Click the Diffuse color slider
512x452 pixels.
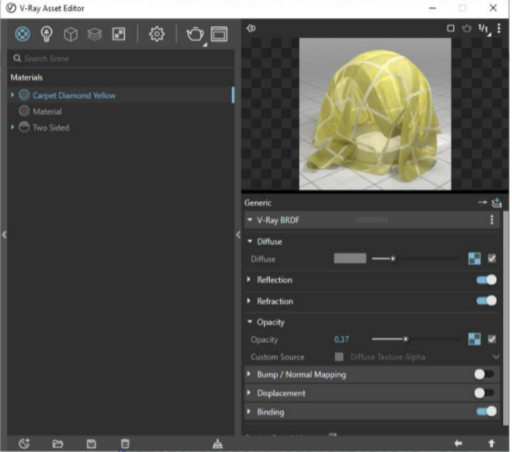(x=416, y=259)
